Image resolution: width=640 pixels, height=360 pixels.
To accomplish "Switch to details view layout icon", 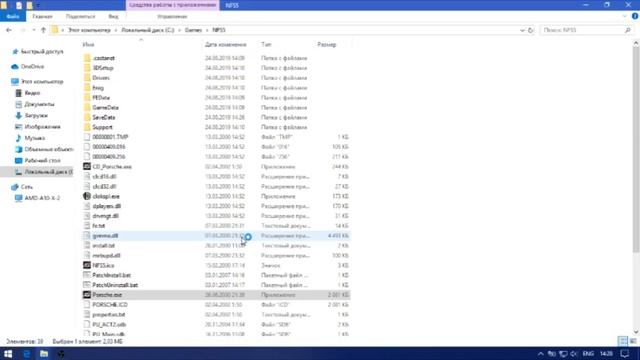I will tap(623, 341).
